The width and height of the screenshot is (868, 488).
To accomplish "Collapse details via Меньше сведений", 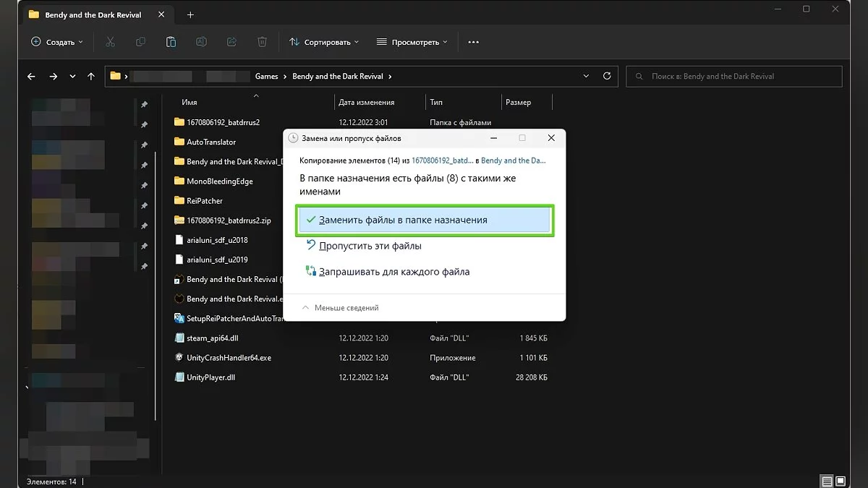I will 340,308.
